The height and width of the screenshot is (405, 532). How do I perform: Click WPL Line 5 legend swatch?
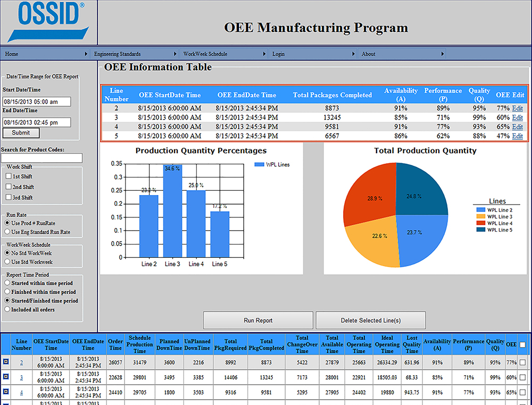480,230
